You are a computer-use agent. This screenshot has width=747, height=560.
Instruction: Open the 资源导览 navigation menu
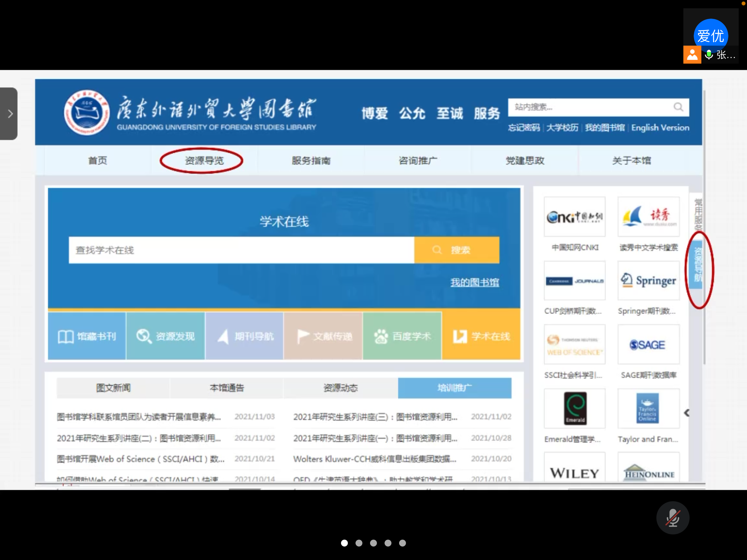pos(204,161)
